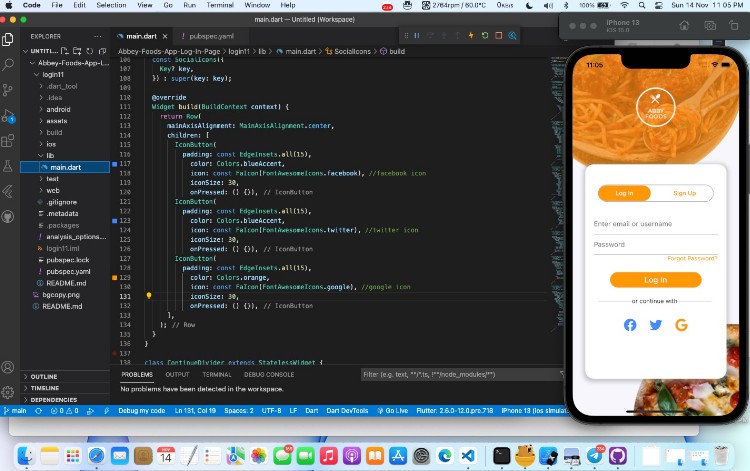Trigger Flutter hot reload lightning icon

[x=471, y=35]
